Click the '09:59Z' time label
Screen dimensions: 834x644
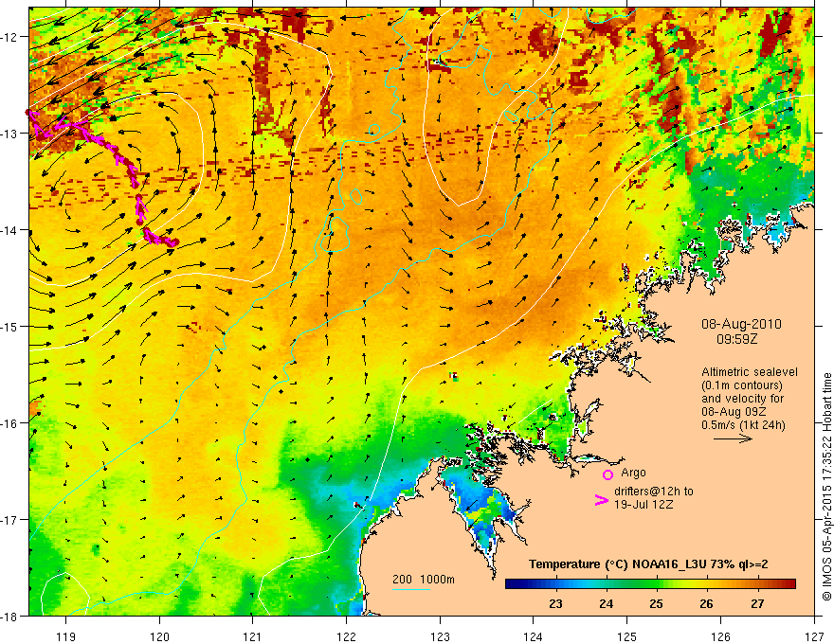pyautogui.click(x=736, y=338)
